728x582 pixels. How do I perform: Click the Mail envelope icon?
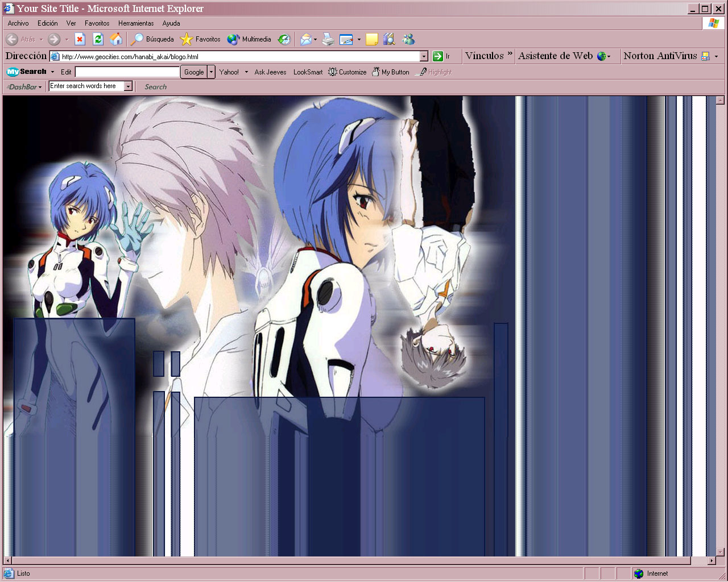pyautogui.click(x=306, y=39)
